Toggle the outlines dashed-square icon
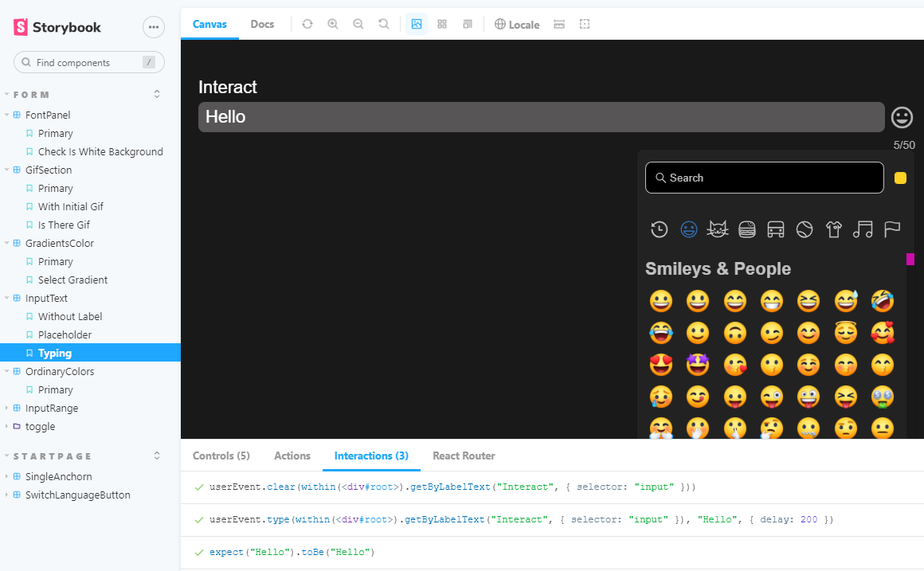The height and width of the screenshot is (571, 924). (x=585, y=24)
